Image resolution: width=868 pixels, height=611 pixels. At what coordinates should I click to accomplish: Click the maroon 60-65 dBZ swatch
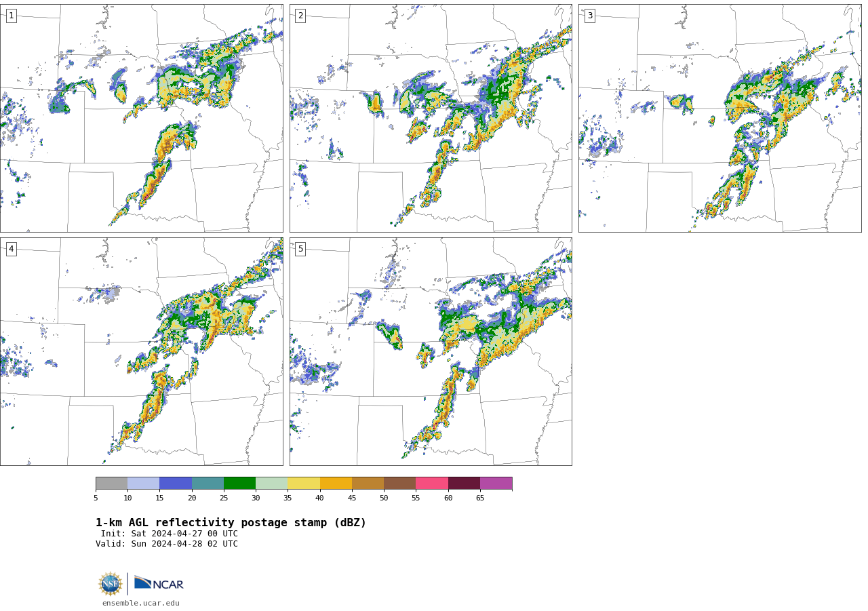464,484
